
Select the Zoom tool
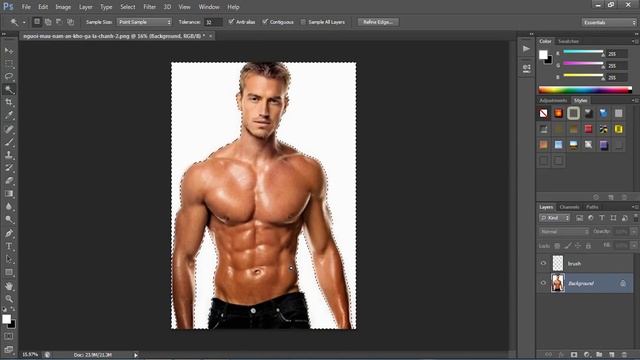(x=9, y=299)
